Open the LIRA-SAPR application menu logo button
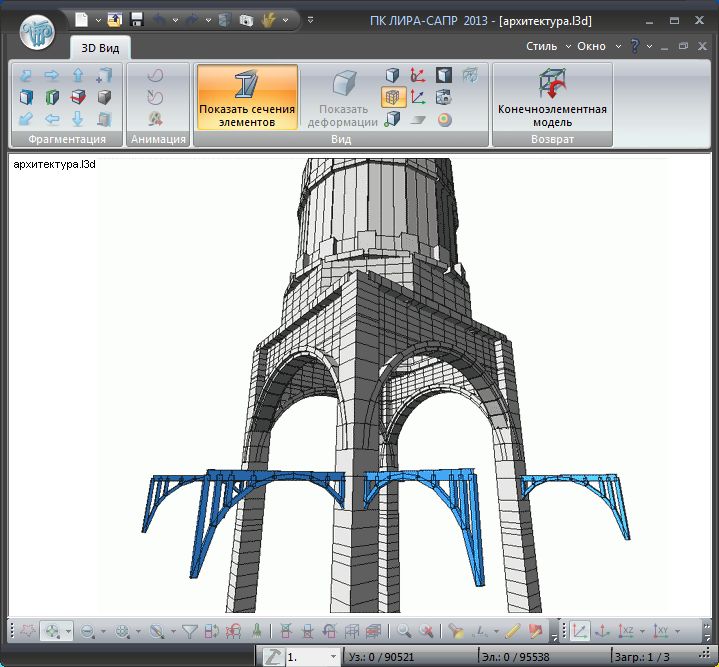Image resolution: width=719 pixels, height=667 pixels. [37, 30]
